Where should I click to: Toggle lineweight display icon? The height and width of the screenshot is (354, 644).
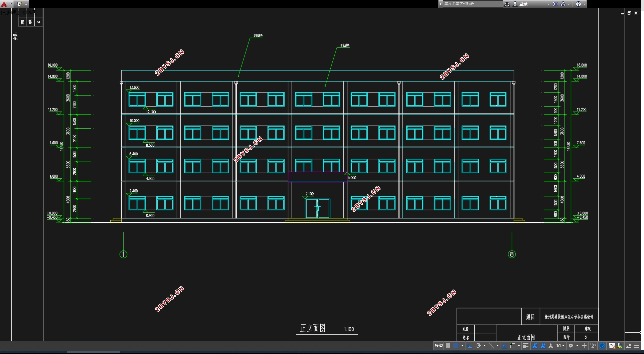526,346
